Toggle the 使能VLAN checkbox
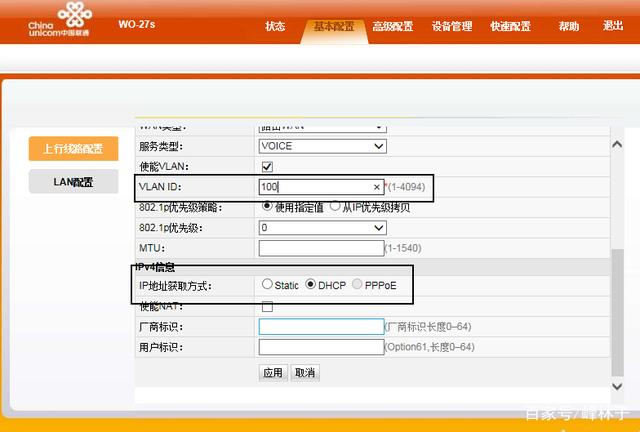640x432 pixels. [x=267, y=167]
